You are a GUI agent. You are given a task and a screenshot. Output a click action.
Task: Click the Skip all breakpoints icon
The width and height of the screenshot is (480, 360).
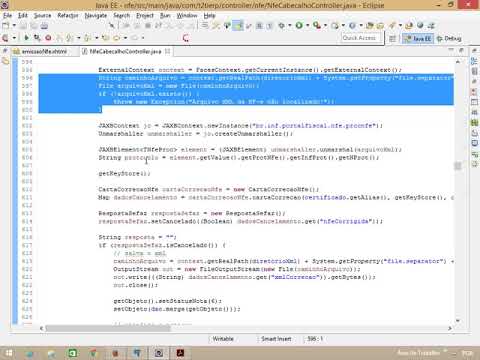(x=112, y=26)
